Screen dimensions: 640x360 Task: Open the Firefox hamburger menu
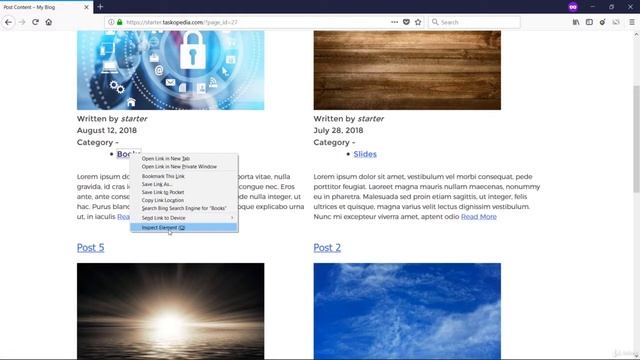tap(631, 22)
